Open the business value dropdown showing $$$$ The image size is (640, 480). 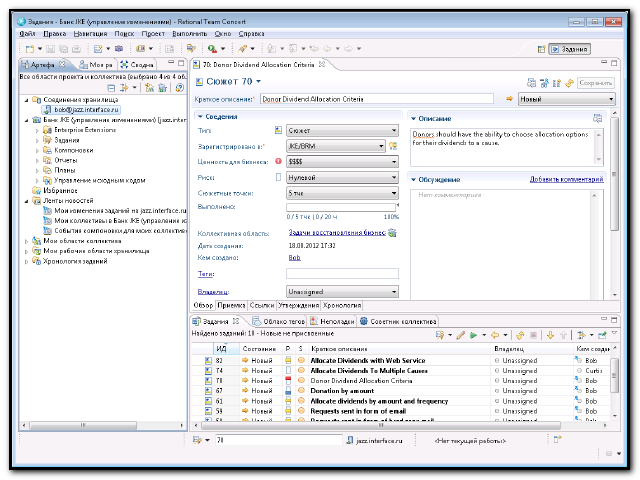click(342, 162)
